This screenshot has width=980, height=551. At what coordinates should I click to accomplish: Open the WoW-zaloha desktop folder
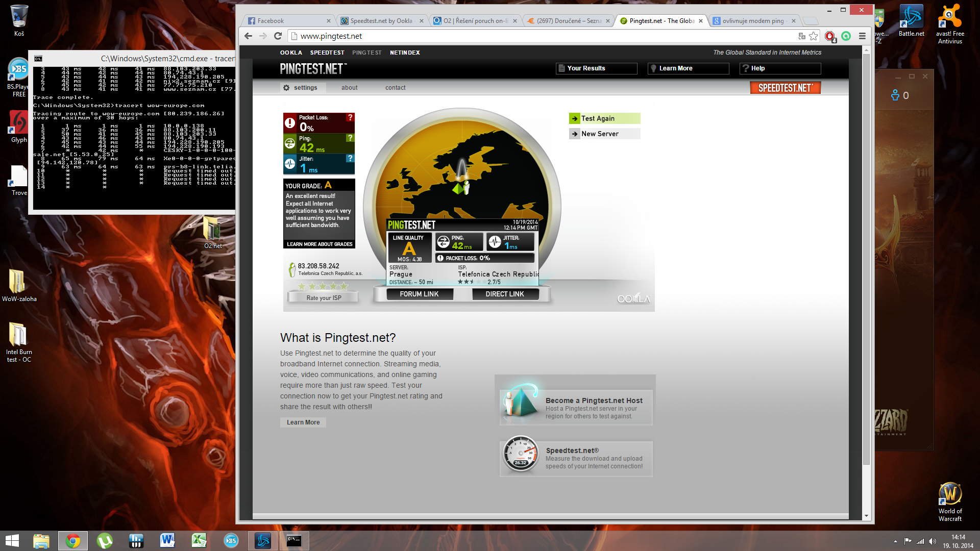pos(19,285)
